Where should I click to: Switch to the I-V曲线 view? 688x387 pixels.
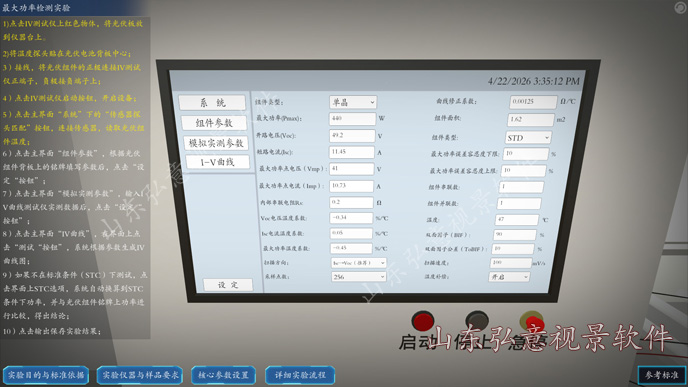coord(218,162)
